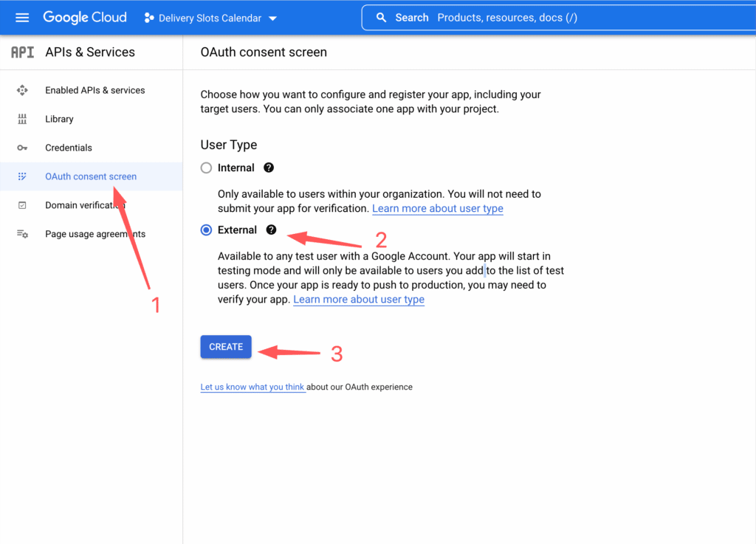Open the hamburger navigation menu

click(22, 18)
